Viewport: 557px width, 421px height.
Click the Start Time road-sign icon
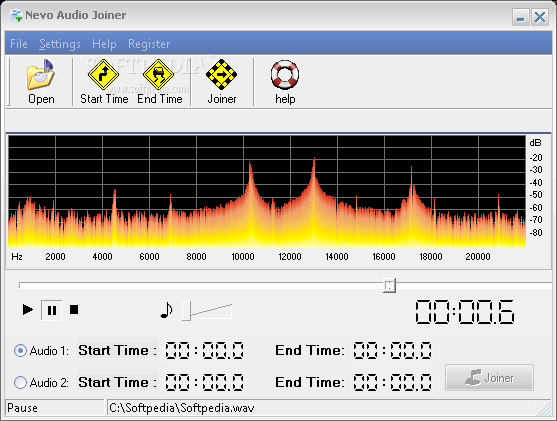click(x=103, y=74)
